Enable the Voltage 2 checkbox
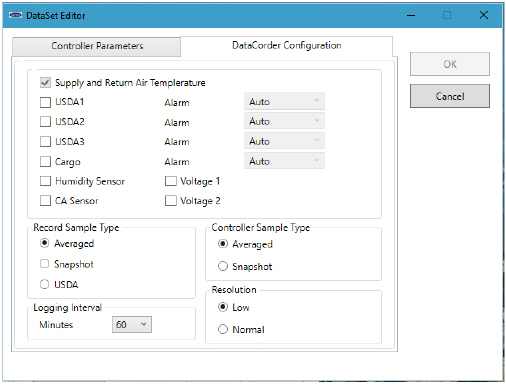The width and height of the screenshot is (506, 385). (x=171, y=201)
